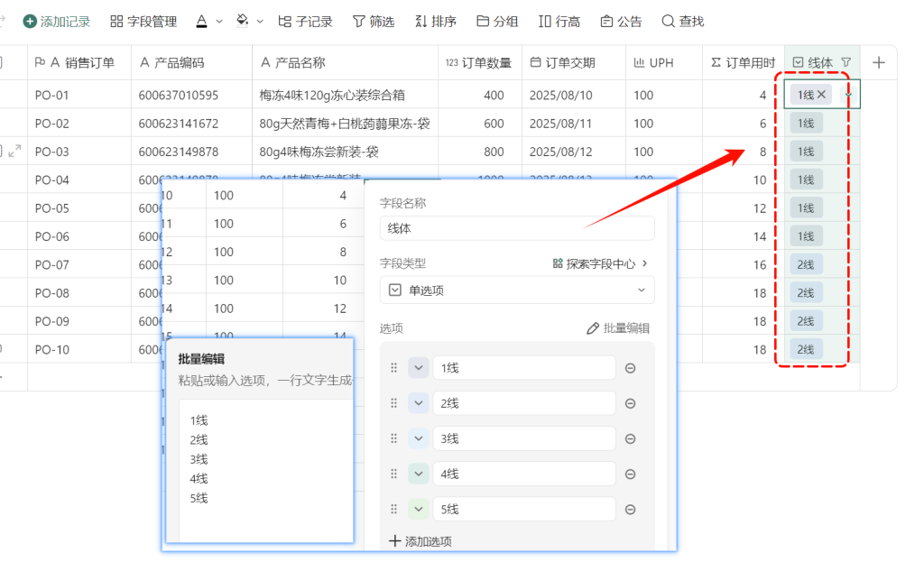This screenshot has height=562, width=924.
Task: Open 字段管理 field management
Action: pyautogui.click(x=143, y=22)
